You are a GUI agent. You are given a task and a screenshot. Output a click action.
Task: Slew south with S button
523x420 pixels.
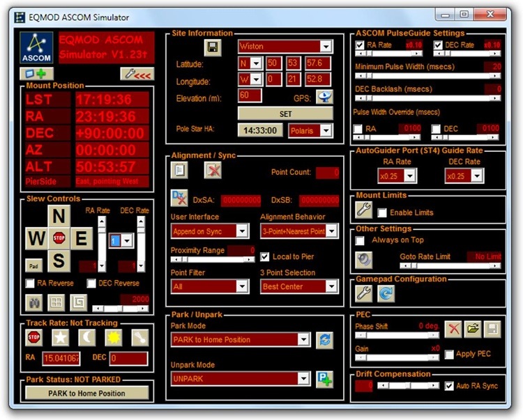coord(59,260)
